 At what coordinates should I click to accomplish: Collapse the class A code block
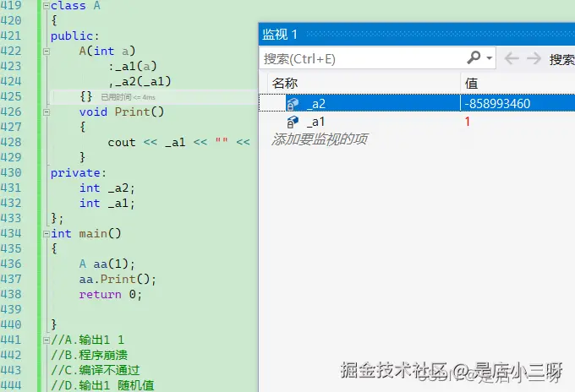pos(47,6)
